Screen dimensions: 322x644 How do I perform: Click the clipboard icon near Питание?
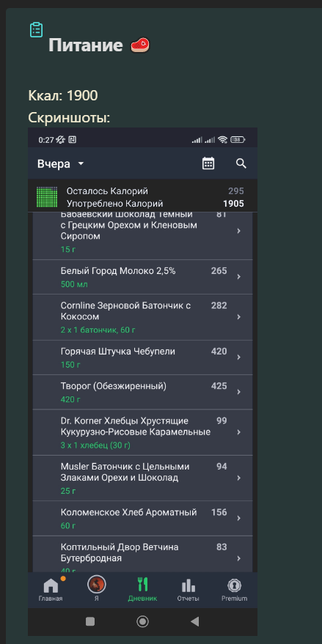(x=36, y=29)
